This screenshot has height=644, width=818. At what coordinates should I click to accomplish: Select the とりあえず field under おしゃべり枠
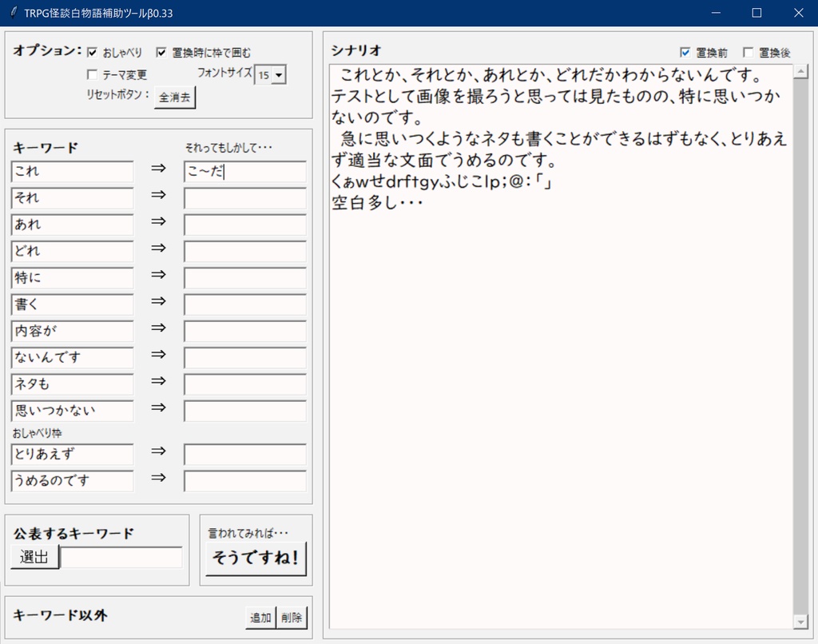(x=71, y=454)
